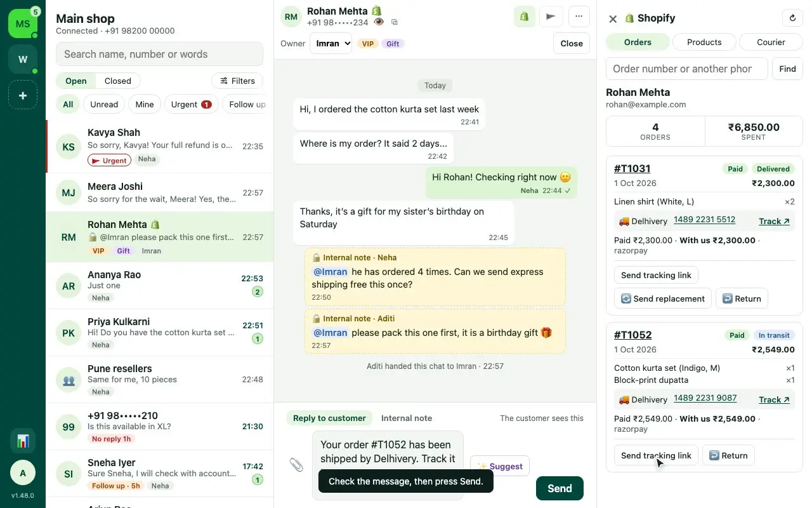Send replacement for order #T1031
812x508 pixels.
click(x=663, y=298)
